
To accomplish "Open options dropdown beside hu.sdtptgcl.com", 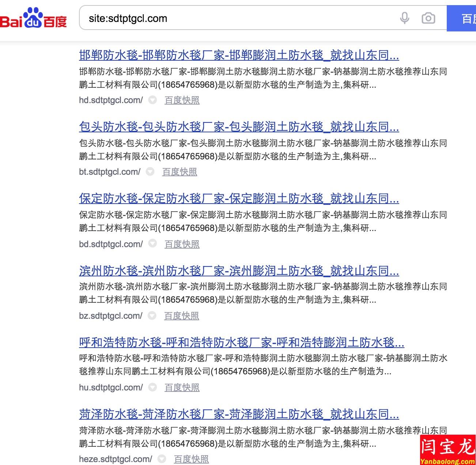I will (x=152, y=387).
